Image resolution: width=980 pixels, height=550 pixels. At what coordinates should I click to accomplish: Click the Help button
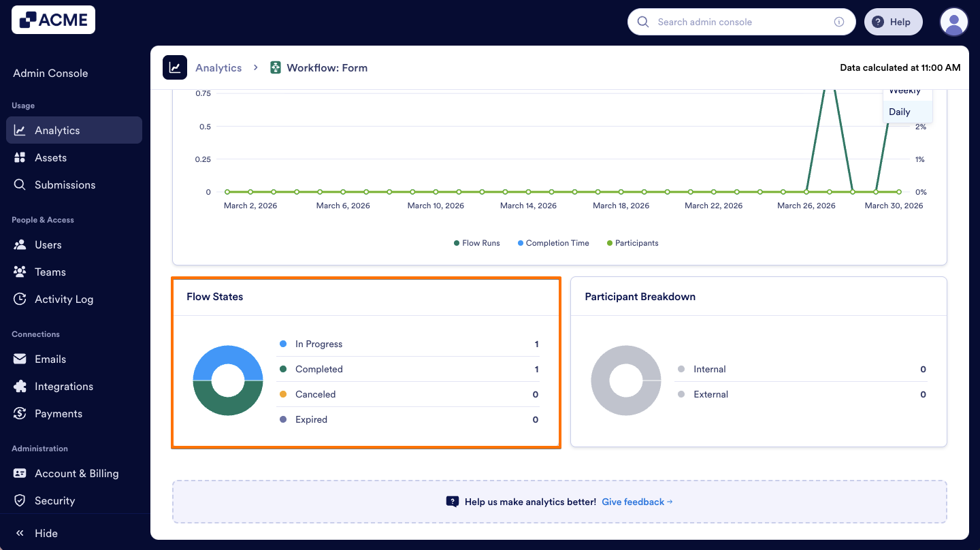(x=893, y=21)
